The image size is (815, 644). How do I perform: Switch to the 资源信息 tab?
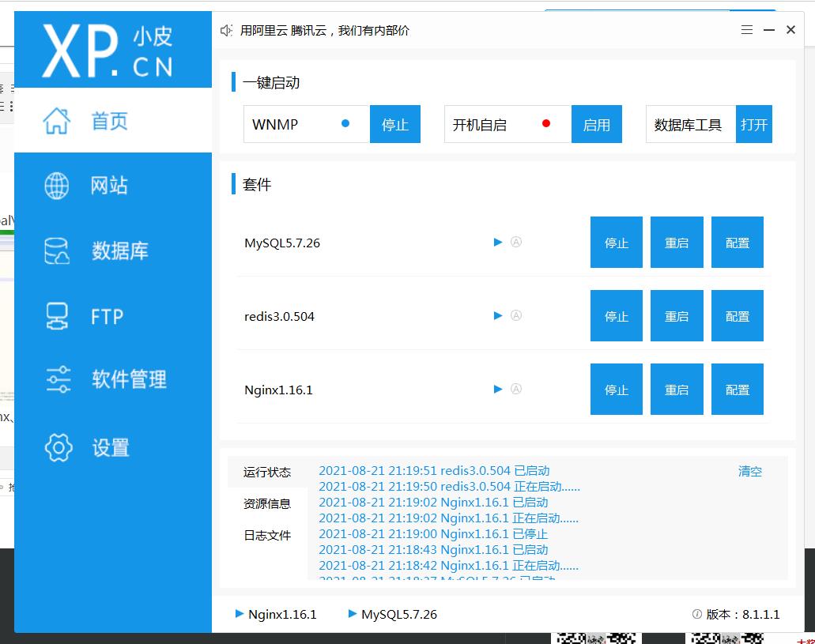click(x=267, y=503)
